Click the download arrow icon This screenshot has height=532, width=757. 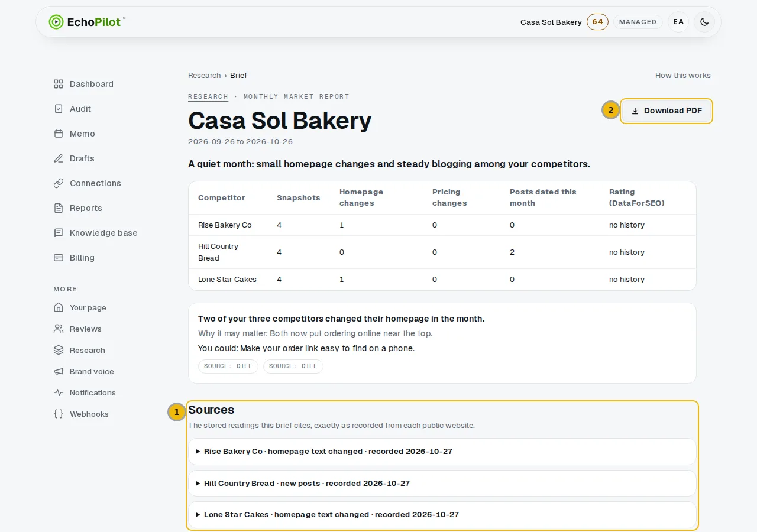click(635, 111)
